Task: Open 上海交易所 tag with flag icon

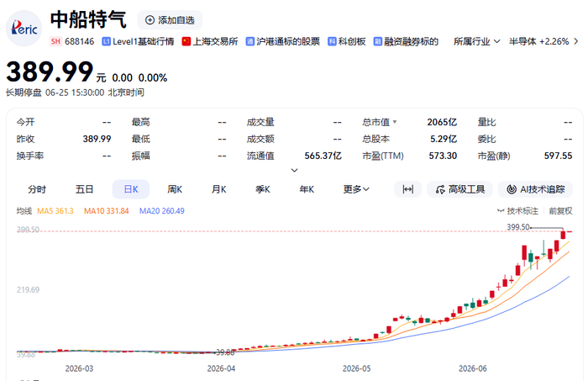Action: coord(210,41)
